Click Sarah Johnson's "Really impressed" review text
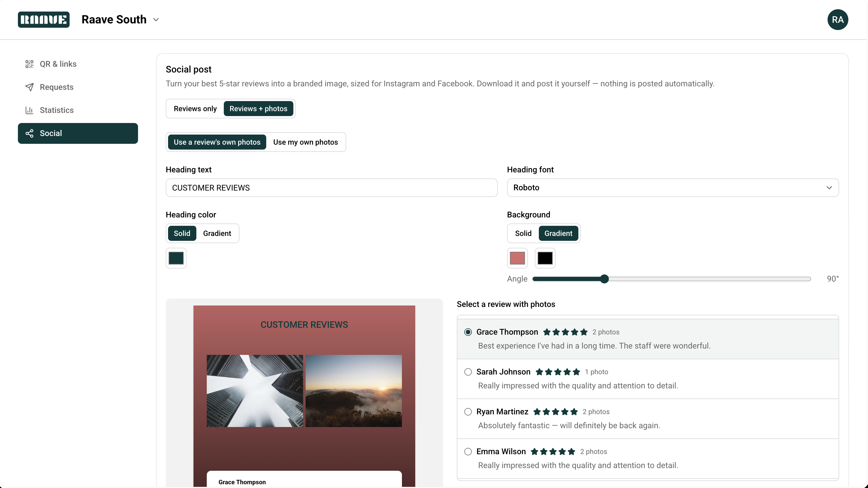 [578, 385]
